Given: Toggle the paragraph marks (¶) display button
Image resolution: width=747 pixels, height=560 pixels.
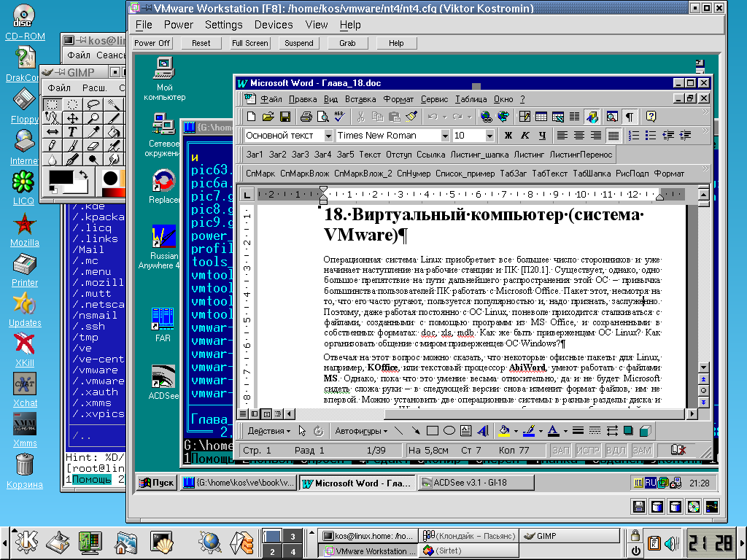Looking at the screenshot, I should tap(628, 117).
